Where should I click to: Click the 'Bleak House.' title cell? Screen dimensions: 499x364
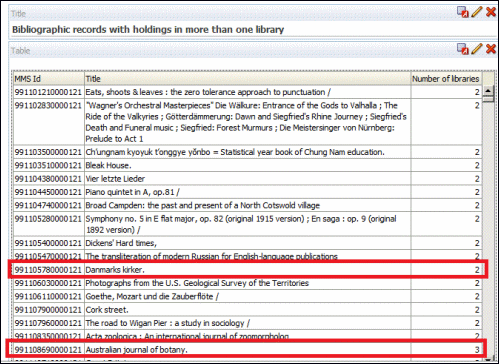tap(248, 165)
